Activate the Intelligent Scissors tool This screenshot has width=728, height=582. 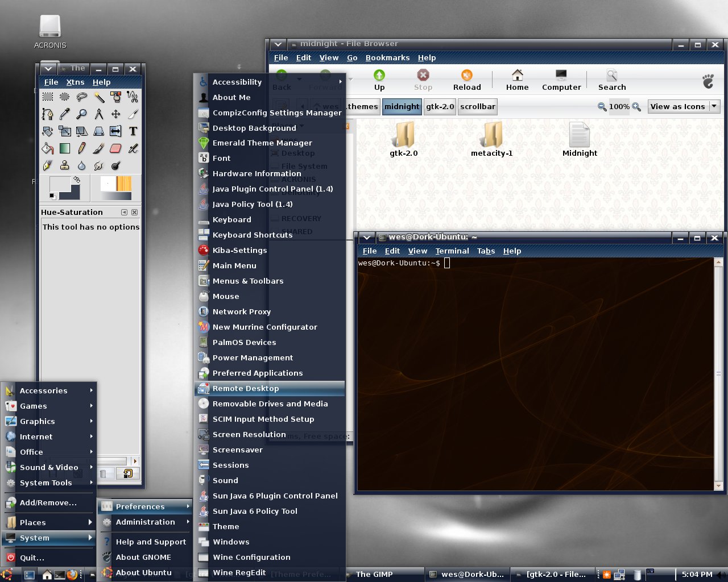tap(133, 97)
